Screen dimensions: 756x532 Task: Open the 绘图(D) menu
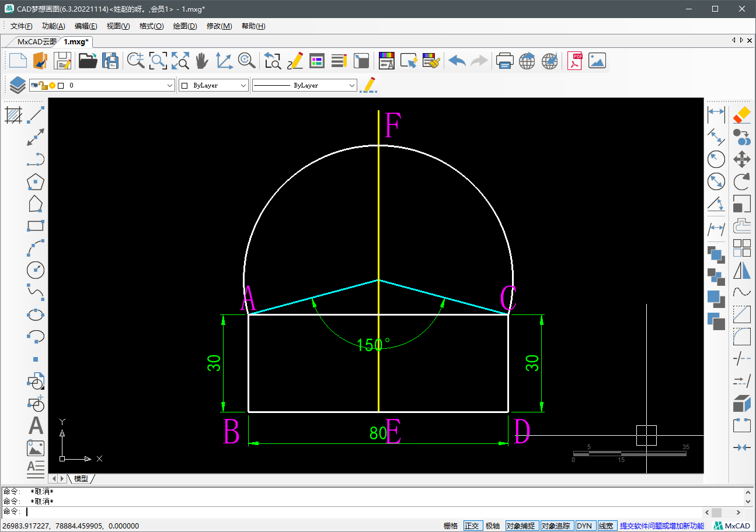pyautogui.click(x=185, y=26)
